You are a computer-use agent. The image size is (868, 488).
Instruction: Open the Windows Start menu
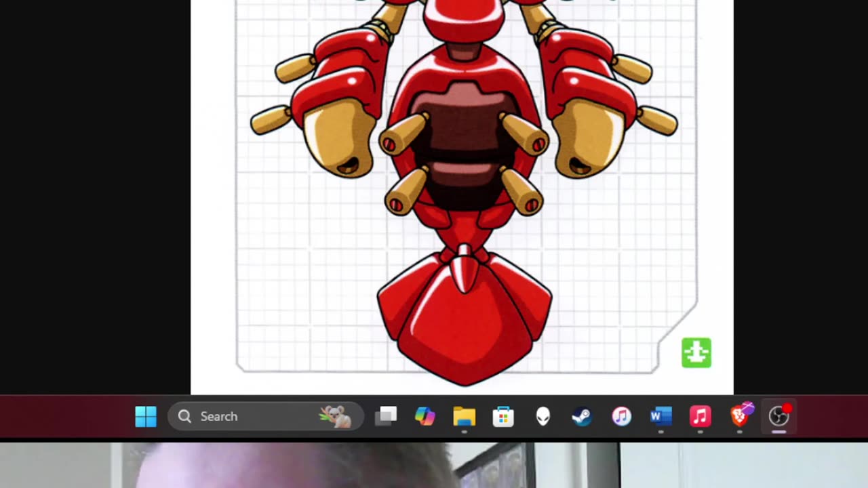coord(146,416)
